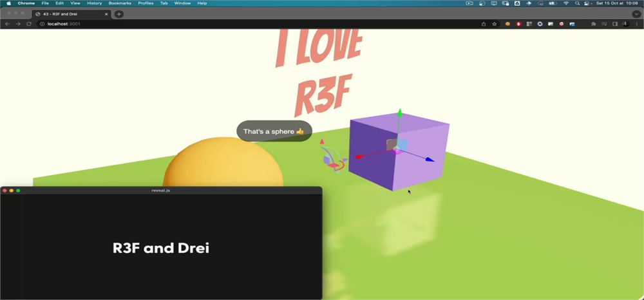
Task: Click the date and time in menu bar
Action: [x=616, y=3]
